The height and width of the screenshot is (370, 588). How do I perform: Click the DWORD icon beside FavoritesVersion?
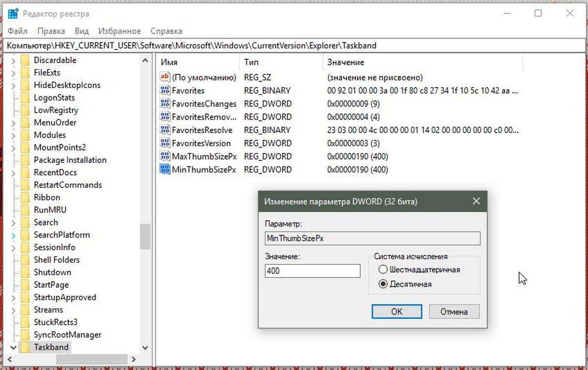[x=165, y=143]
